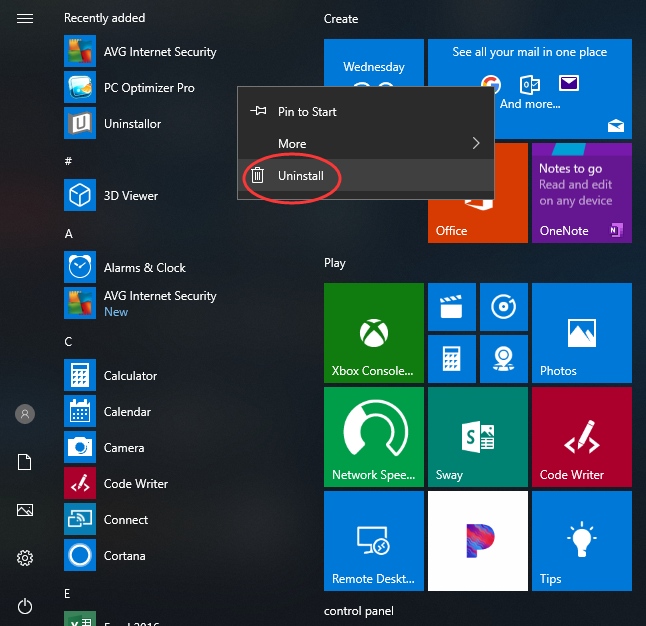This screenshot has width=646, height=626.
Task: Click the Play group title
Action: [x=335, y=263]
